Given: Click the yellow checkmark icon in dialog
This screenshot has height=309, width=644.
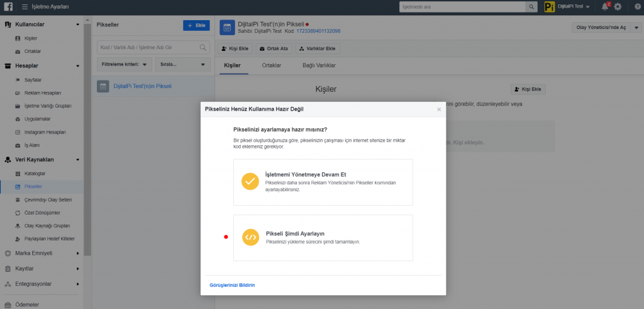Looking at the screenshot, I should click(x=250, y=182).
